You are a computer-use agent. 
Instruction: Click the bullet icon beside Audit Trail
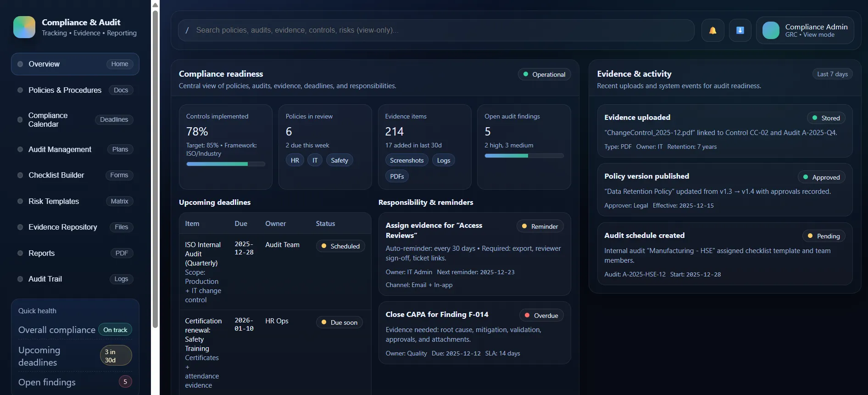tap(20, 279)
